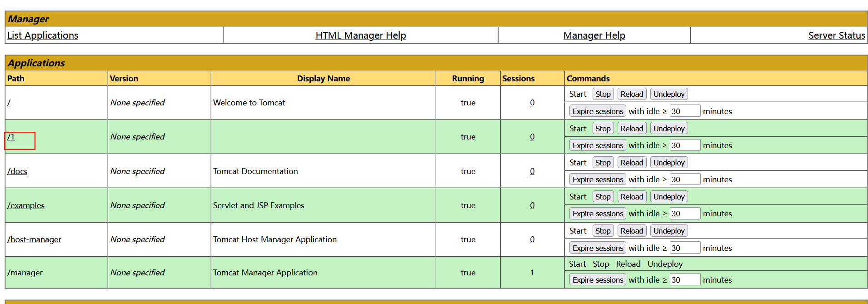This screenshot has height=304, width=868.
Task: Open sessions count 0 for Welcome to Tomcat
Action: pos(532,103)
